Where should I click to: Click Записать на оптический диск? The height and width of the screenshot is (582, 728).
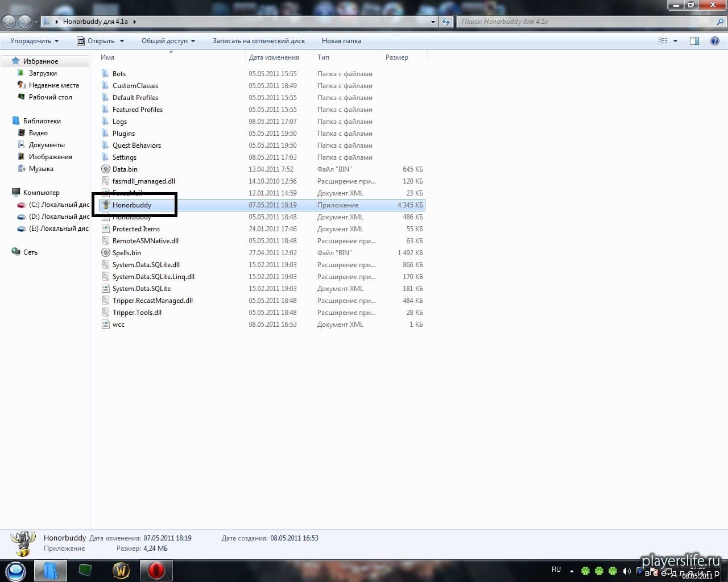pos(259,41)
